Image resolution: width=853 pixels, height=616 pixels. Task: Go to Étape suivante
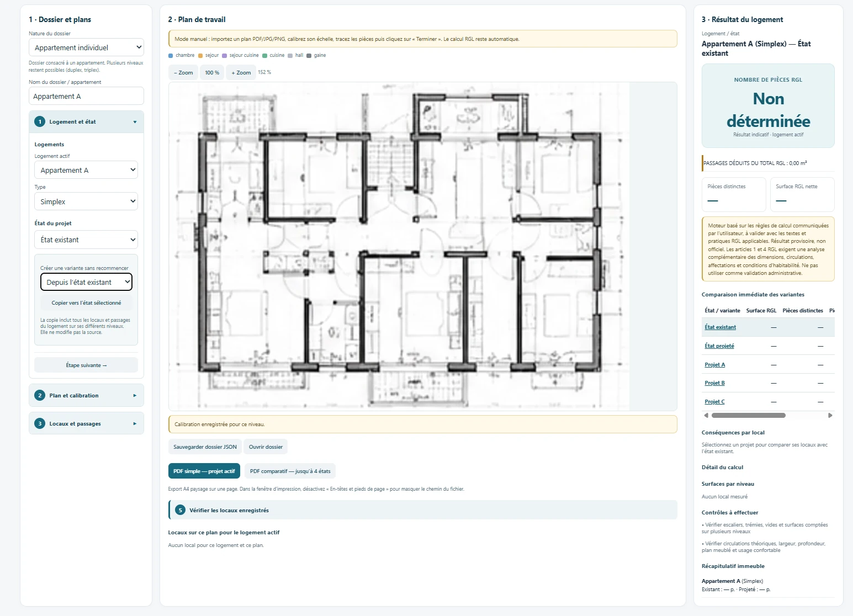pyautogui.click(x=86, y=365)
